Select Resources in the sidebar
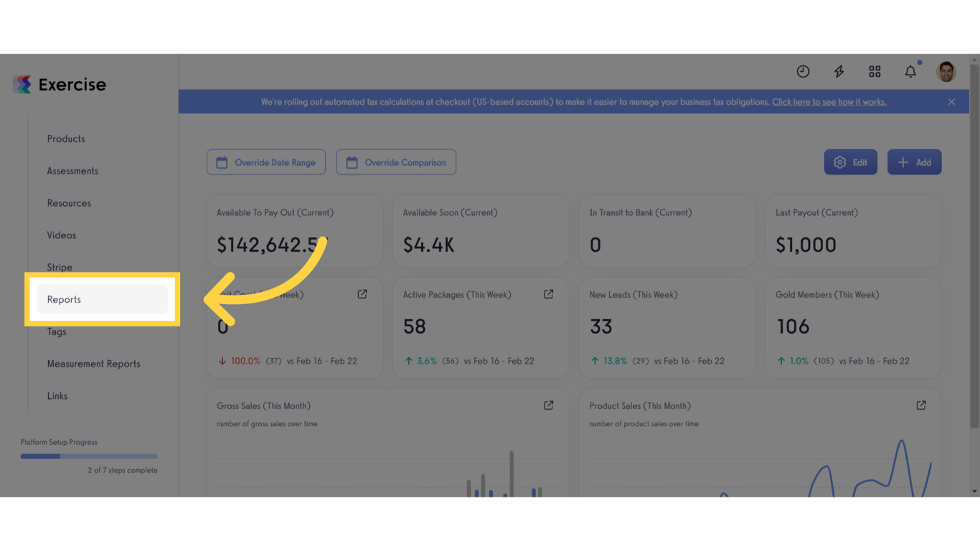The height and width of the screenshot is (551, 980). (69, 203)
